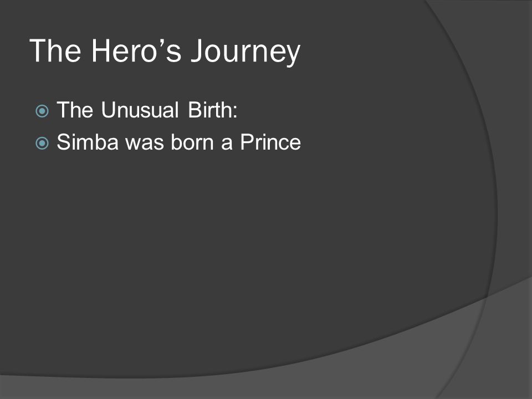Select the slide title "The Hero's Journey"

click(x=165, y=51)
